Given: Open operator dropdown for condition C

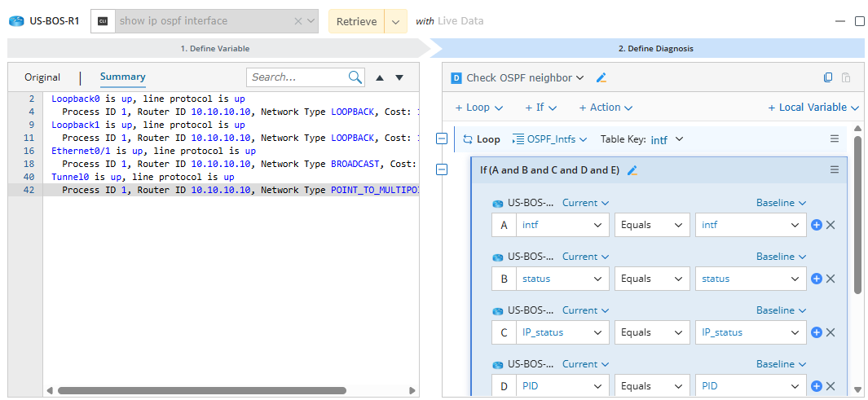Looking at the screenshot, I should (x=652, y=332).
